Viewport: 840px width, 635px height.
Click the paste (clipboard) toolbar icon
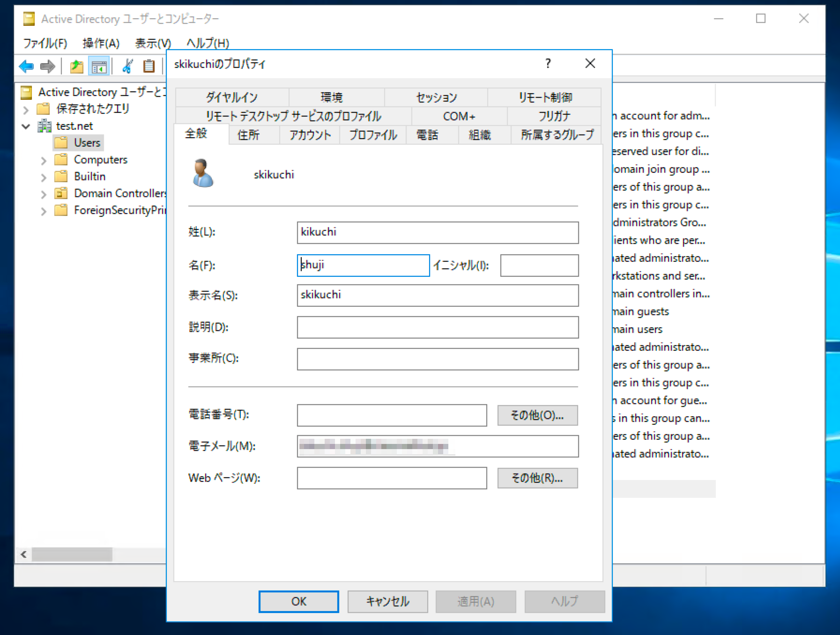tap(149, 66)
